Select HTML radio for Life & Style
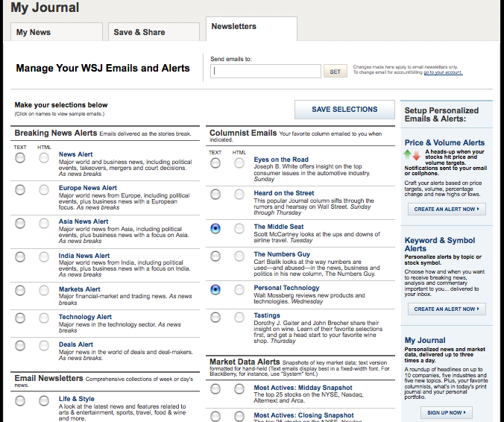Image resolution: width=504 pixels, height=422 pixels. (x=44, y=400)
